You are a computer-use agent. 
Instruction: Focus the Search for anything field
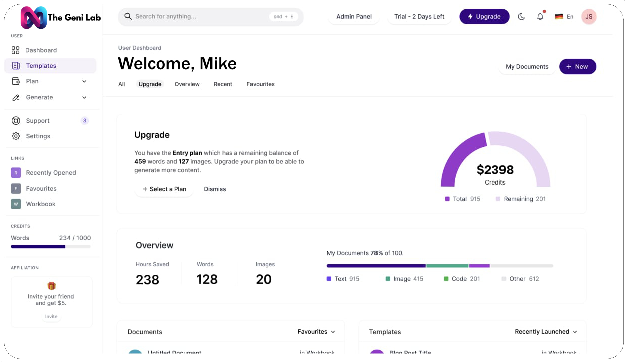tap(201, 17)
